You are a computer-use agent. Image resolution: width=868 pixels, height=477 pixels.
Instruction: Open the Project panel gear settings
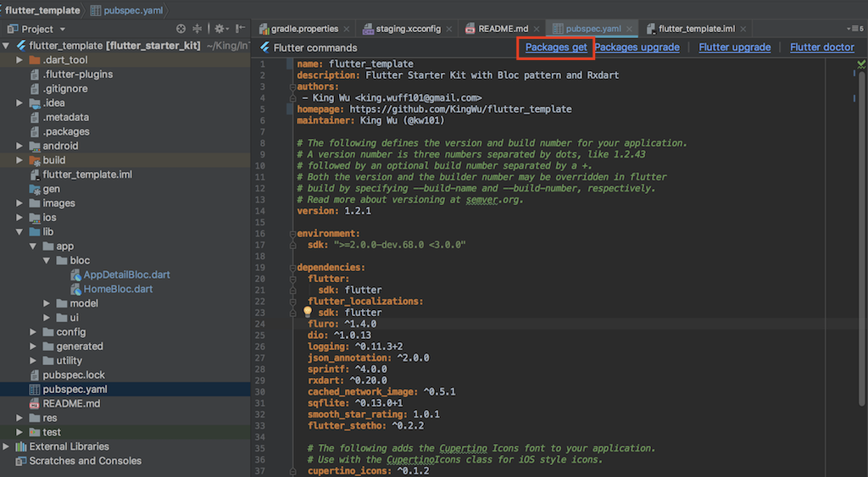coord(220,29)
